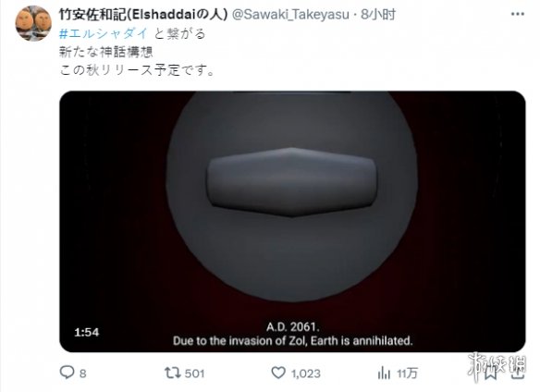Image resolution: width=540 pixels, height=392 pixels.
Task: Click the display name 竹安佐和記(Elshaddaiの人)
Action: coord(143,14)
